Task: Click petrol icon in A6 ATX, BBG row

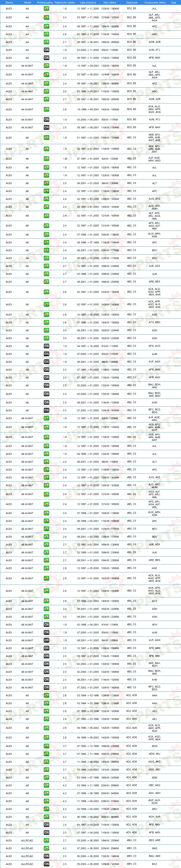Action: [47, 322]
